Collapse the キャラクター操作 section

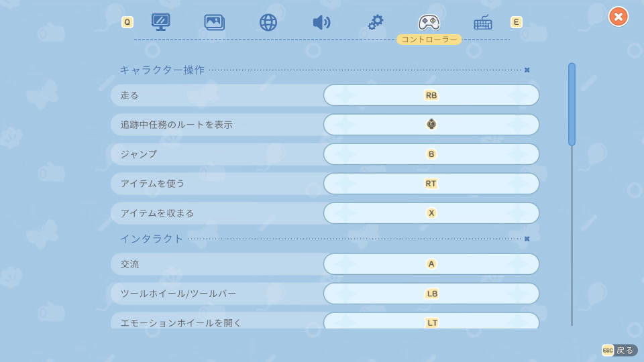click(527, 70)
